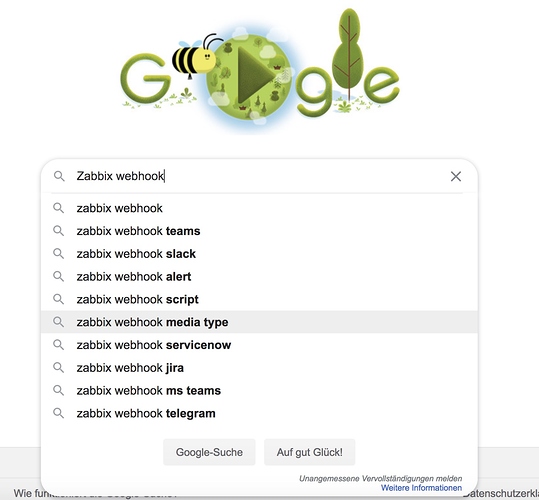Choose suggestion 'zabbix webhook ms teams'
The width and height of the screenshot is (539, 500).
[x=259, y=390]
